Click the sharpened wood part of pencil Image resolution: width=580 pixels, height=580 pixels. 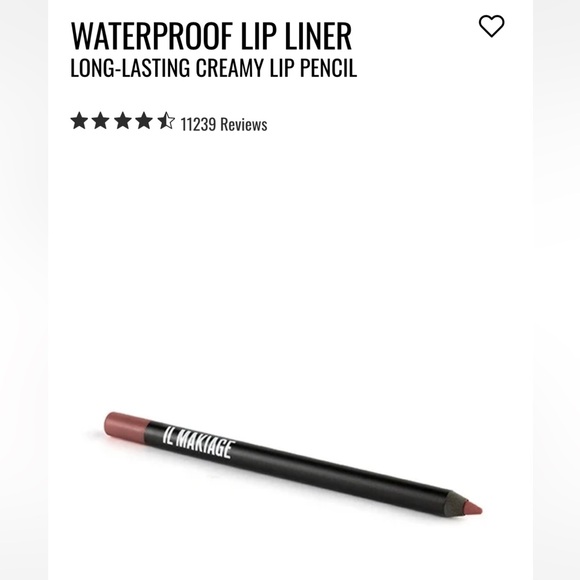[x=455, y=503]
